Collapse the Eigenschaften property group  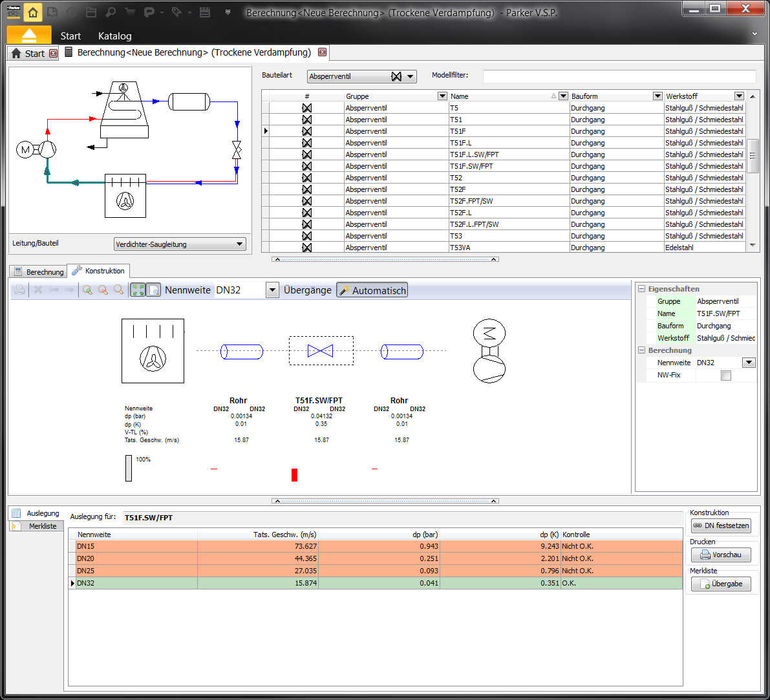[642, 289]
